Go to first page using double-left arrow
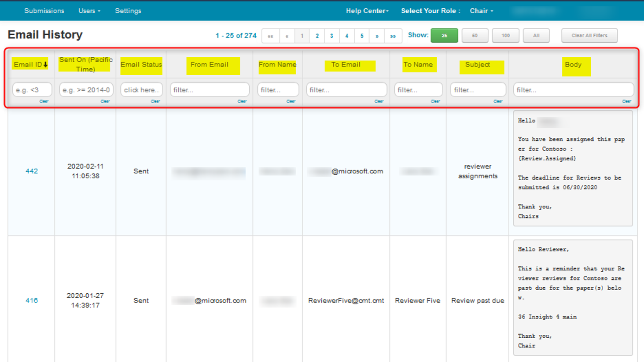This screenshot has height=362, width=644. [x=270, y=36]
